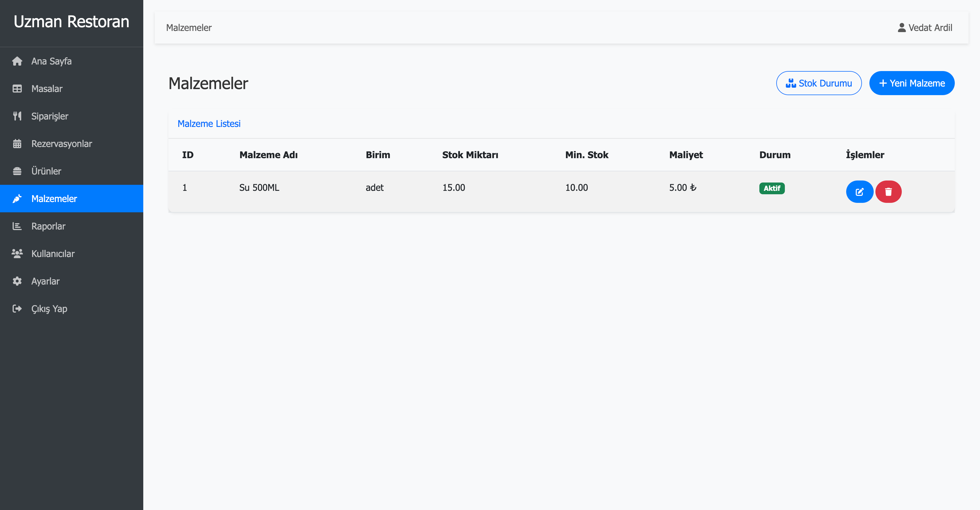Screen dimensions: 980x510
Task: Click the table grid icon beside Masalar
Action: 17,89
